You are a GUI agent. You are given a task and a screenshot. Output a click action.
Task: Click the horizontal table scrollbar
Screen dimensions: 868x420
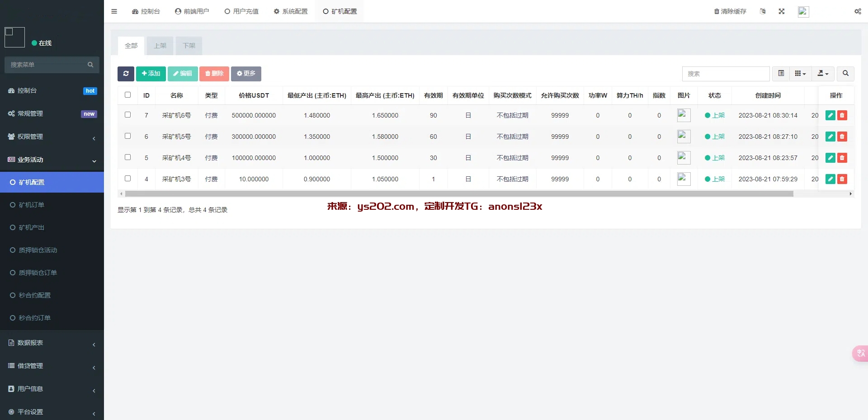(x=459, y=194)
